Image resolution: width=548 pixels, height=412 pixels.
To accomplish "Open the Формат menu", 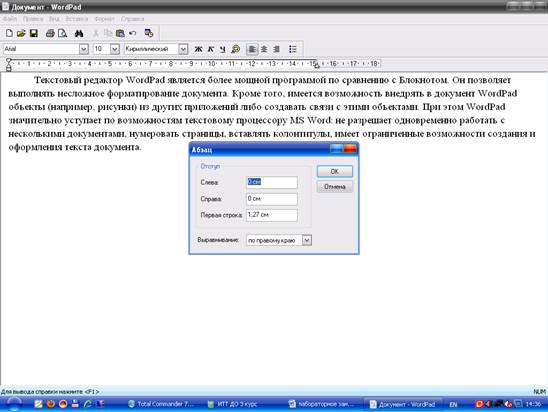I will coord(104,19).
